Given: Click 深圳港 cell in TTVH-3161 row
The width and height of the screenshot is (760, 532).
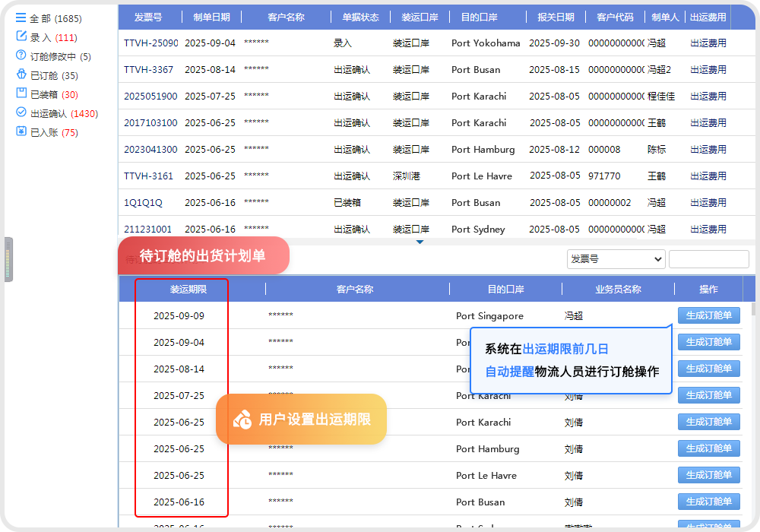Looking at the screenshot, I should tap(406, 176).
